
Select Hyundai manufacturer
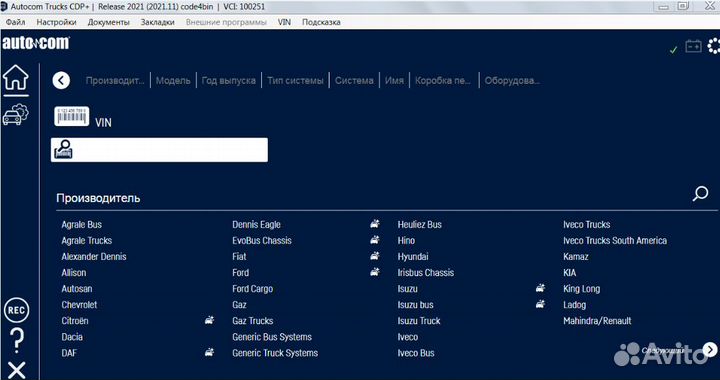413,257
